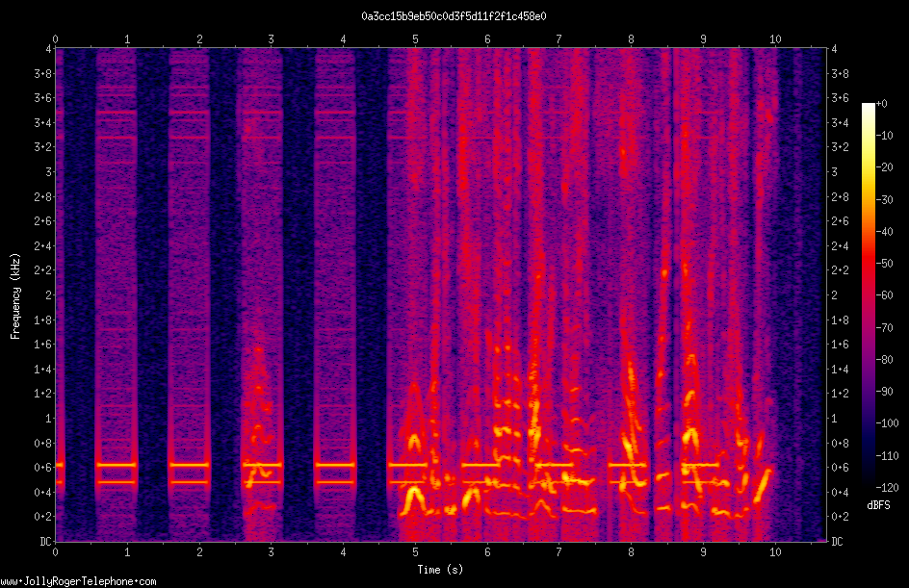Viewport: 909px width, 588px height.
Task: Click the -30 color scale value
Action: coord(885,200)
